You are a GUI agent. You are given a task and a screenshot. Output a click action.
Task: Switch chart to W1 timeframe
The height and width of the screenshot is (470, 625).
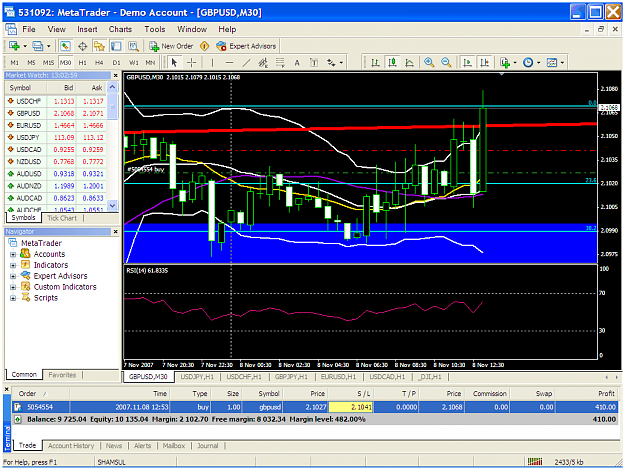134,63
